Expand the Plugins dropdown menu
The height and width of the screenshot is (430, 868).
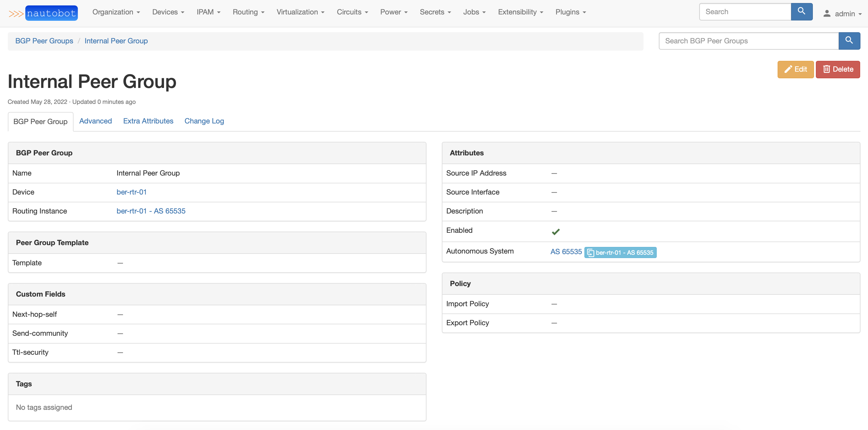click(571, 12)
